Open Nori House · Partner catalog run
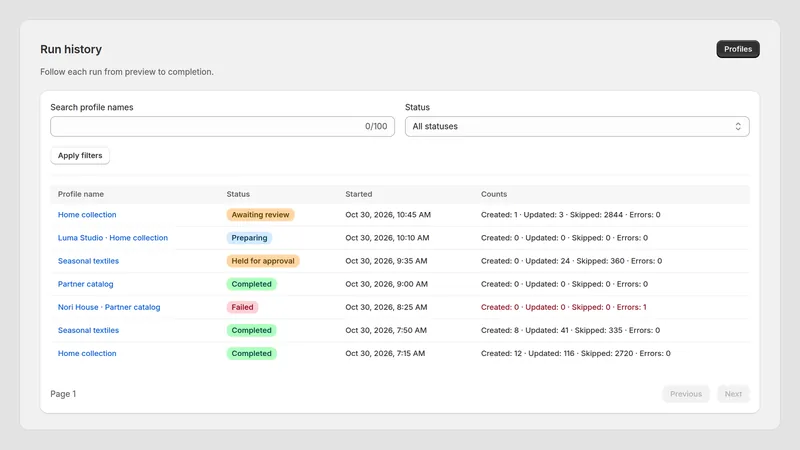 [x=109, y=307]
